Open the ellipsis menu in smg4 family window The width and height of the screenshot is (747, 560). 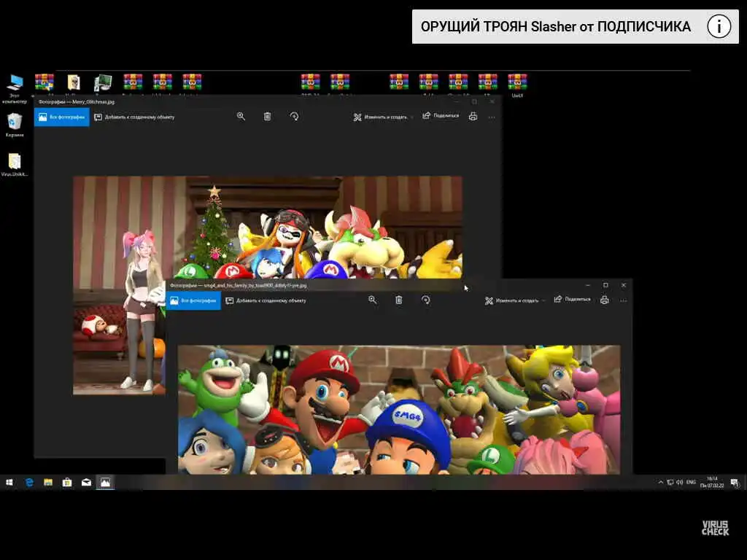point(623,300)
